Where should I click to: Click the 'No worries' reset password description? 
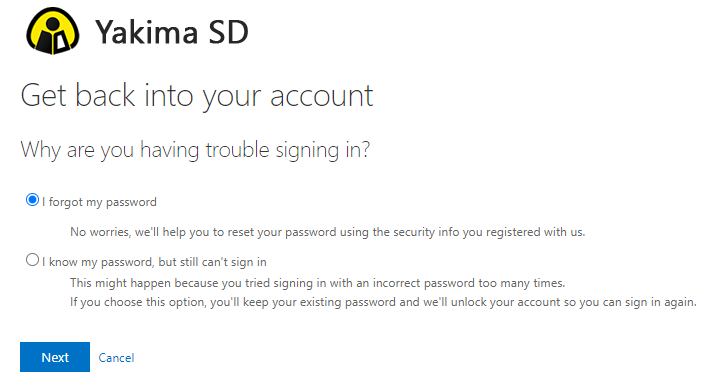click(x=327, y=232)
